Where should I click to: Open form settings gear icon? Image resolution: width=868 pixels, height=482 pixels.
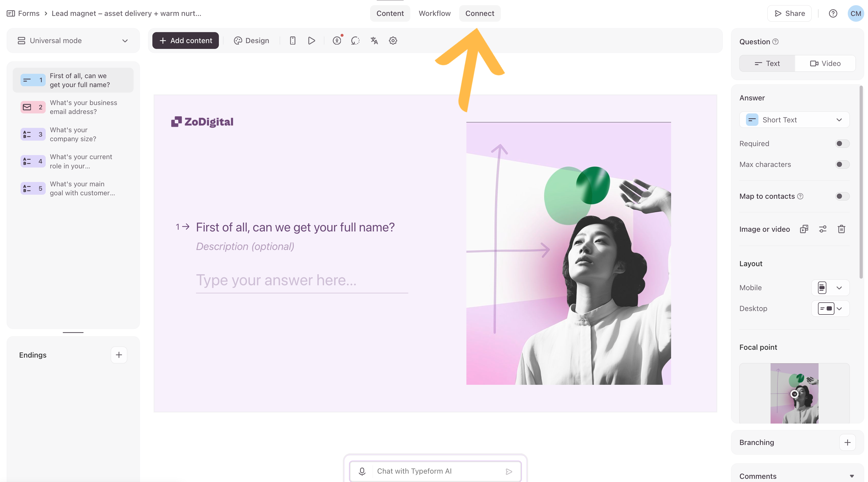pos(393,41)
